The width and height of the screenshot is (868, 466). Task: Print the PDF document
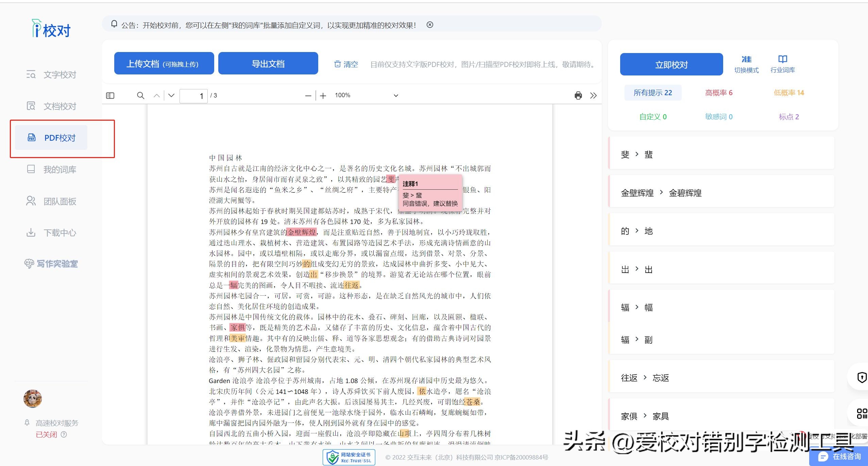[x=578, y=96]
